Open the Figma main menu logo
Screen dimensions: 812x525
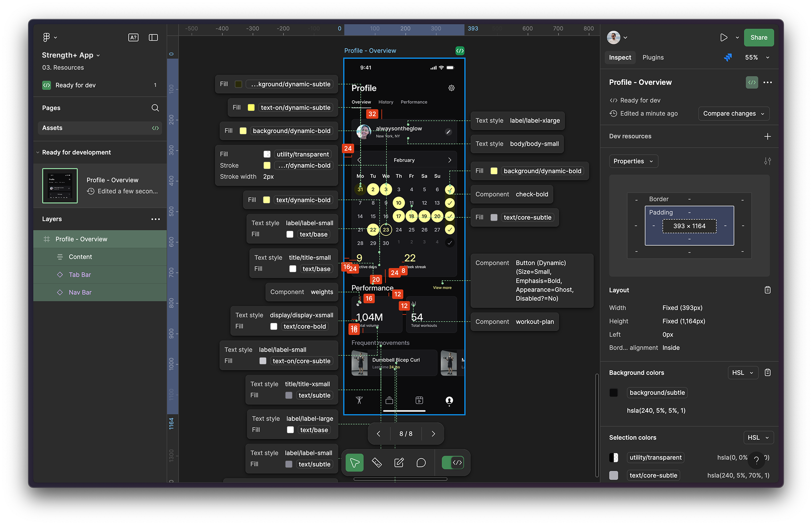(46, 37)
